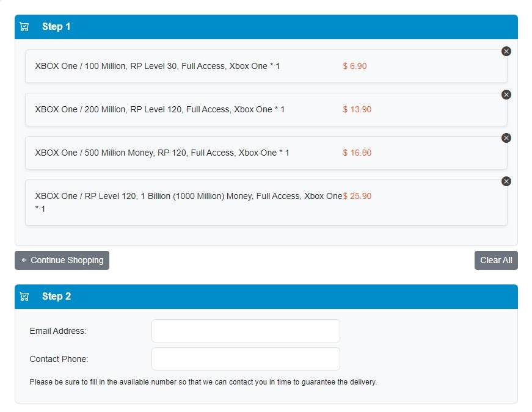Click the Email Address label

[x=58, y=331]
